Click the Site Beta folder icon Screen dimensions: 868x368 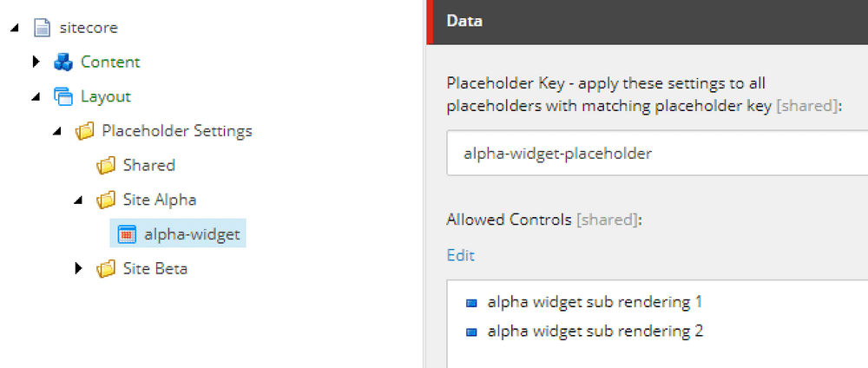coord(105,269)
